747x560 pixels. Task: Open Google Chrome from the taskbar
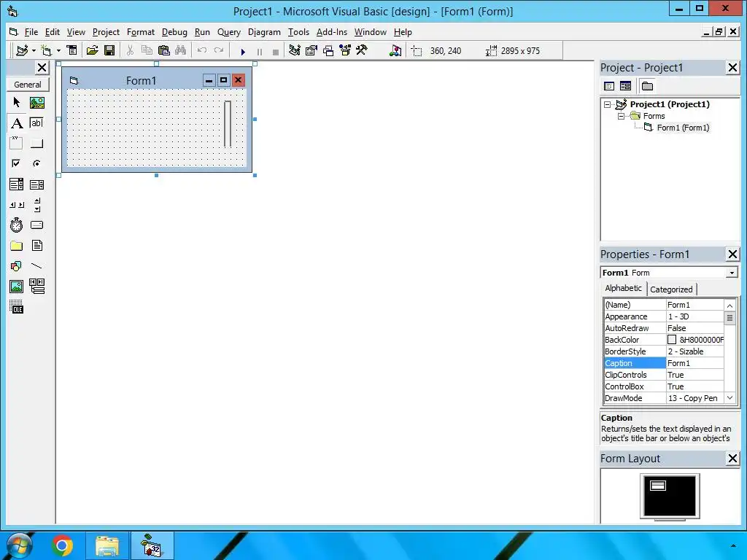(x=63, y=545)
